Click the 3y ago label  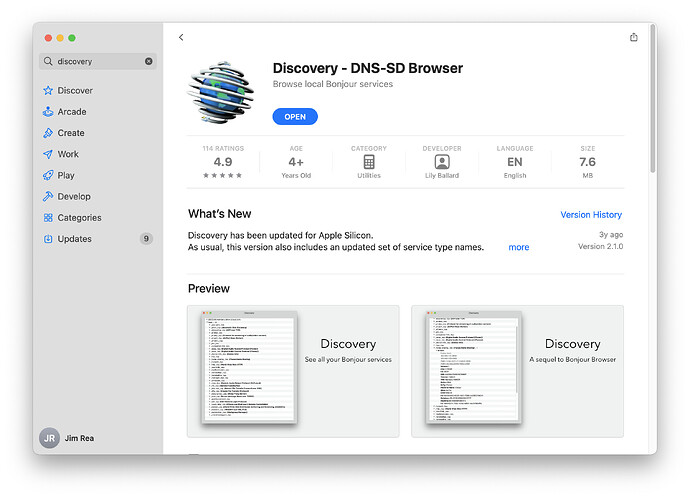click(611, 234)
